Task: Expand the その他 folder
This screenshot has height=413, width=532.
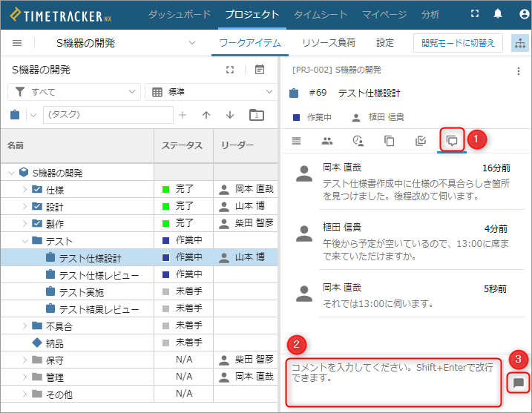Action: pyautogui.click(x=24, y=394)
